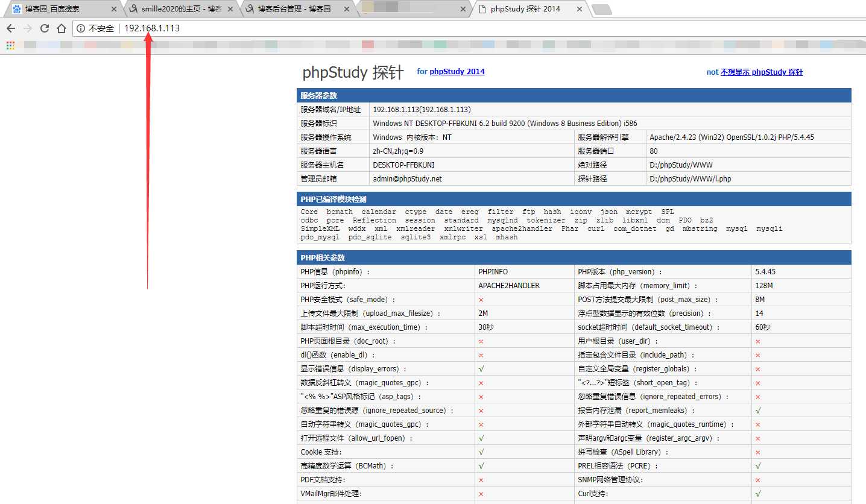Click the admin@phpStudy.net email value

click(407, 179)
